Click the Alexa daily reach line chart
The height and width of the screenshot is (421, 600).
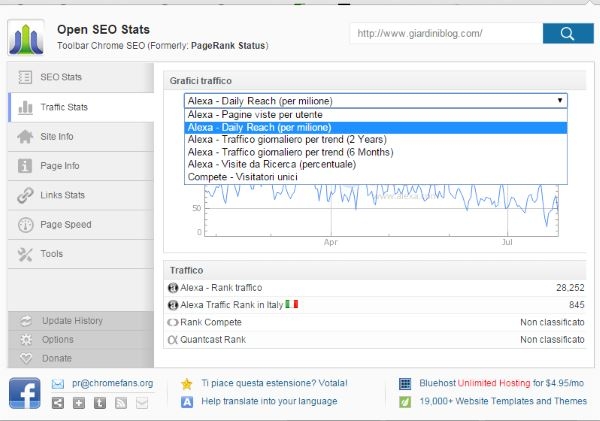click(381, 210)
